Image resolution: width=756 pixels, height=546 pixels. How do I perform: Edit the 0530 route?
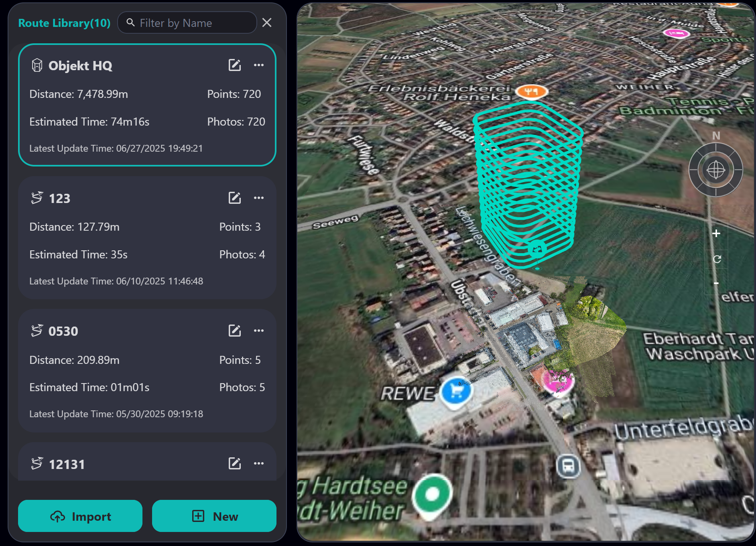coord(234,331)
